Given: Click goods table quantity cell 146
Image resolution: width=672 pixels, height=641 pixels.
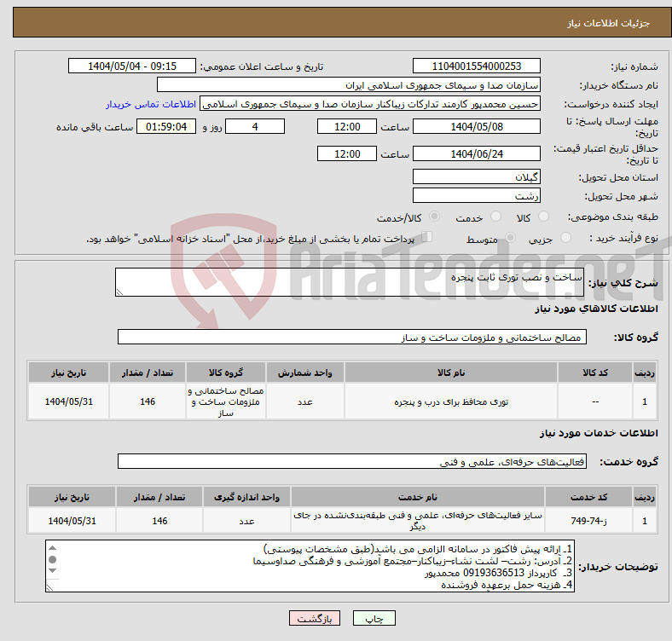Looking at the screenshot, I should pyautogui.click(x=148, y=401).
